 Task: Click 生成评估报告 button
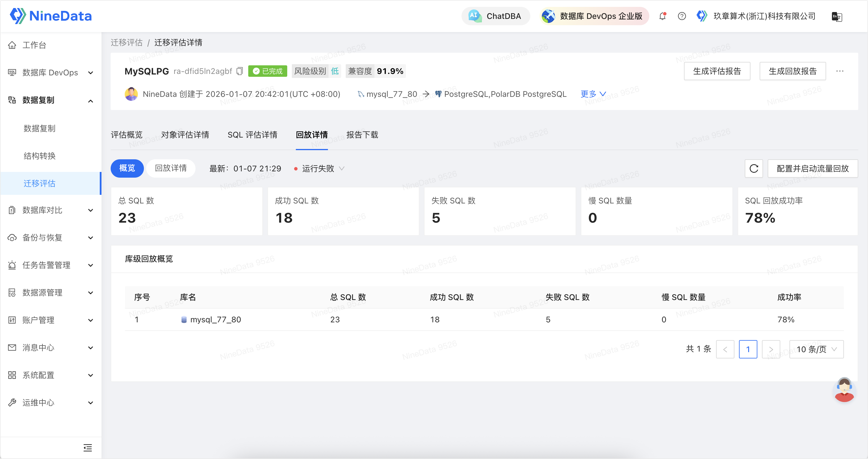tap(717, 71)
